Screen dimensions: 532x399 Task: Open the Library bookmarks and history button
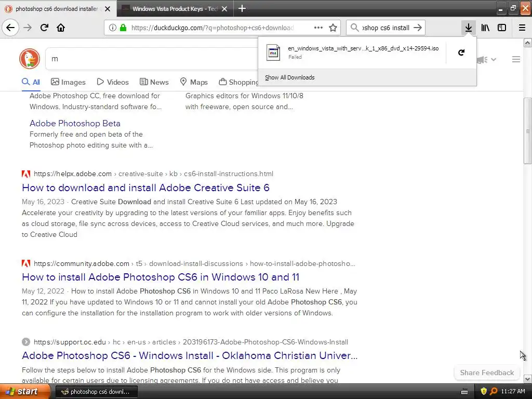tap(485, 28)
